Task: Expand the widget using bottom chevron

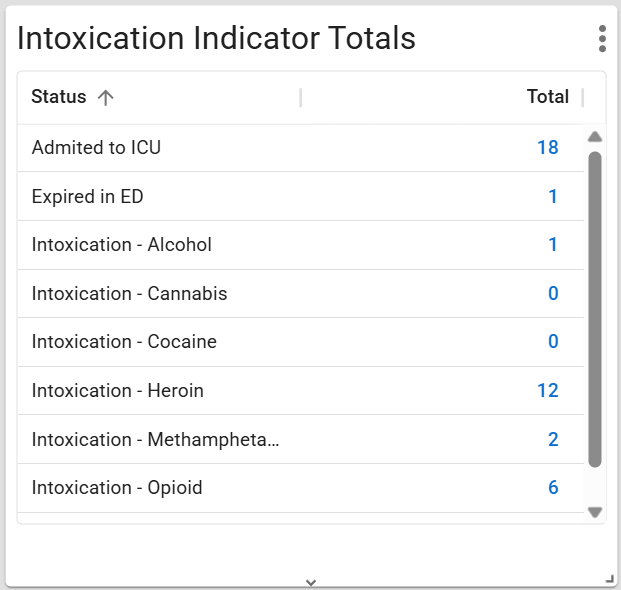Action: pyautogui.click(x=311, y=581)
